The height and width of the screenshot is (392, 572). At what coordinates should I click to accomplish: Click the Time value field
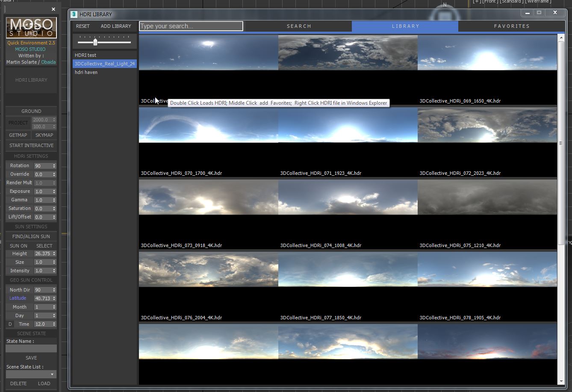click(43, 324)
